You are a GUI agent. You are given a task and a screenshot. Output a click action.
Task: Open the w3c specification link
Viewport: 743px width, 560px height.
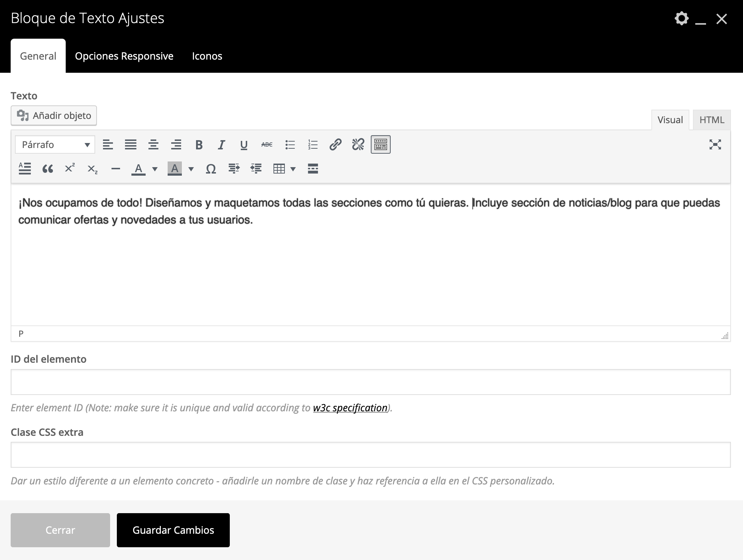click(350, 407)
